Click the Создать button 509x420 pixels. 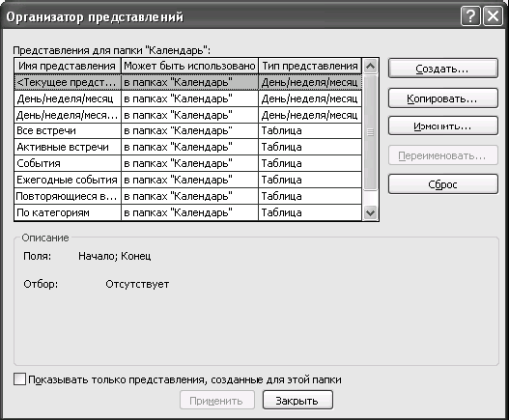pyautogui.click(x=443, y=69)
